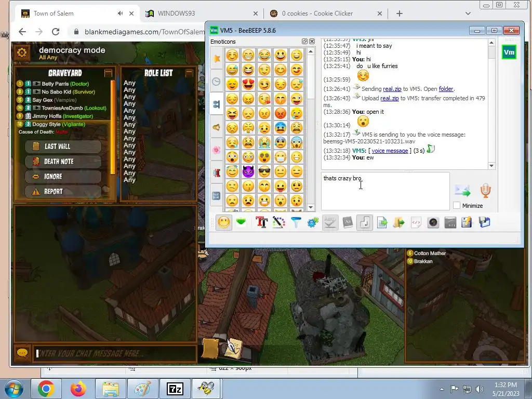Open the Last Will button

[x=63, y=147]
